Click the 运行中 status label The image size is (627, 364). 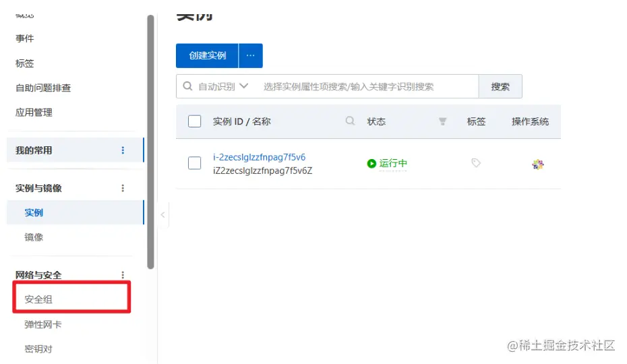pos(393,163)
